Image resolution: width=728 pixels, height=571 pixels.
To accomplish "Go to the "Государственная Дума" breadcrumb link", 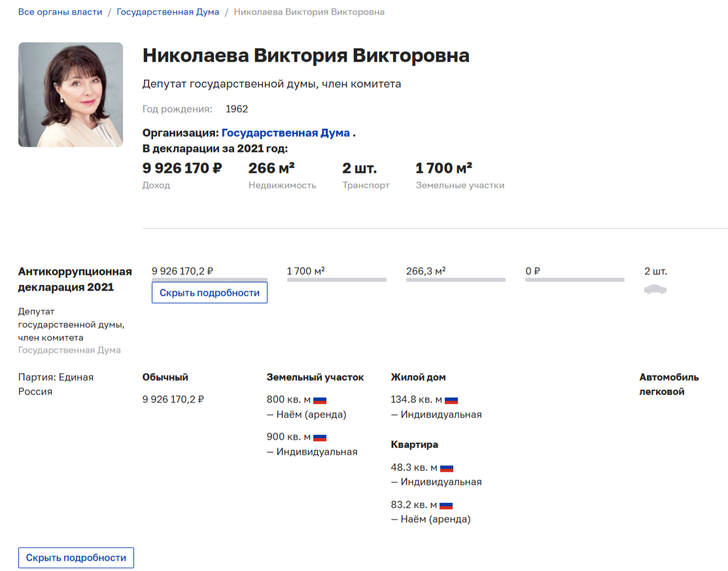I will [167, 12].
